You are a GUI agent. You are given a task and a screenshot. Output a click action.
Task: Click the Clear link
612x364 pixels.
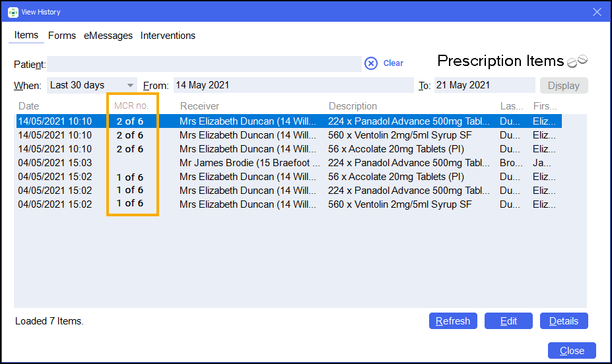[393, 63]
